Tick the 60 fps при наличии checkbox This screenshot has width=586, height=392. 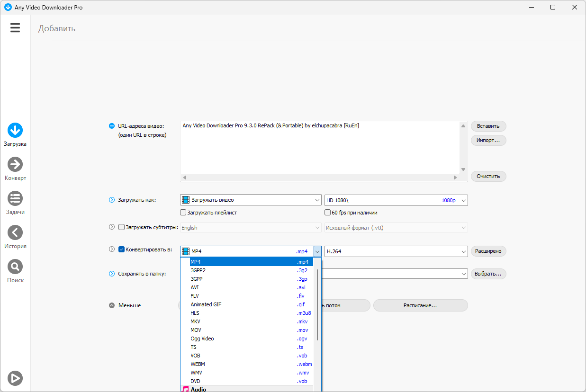coord(327,213)
